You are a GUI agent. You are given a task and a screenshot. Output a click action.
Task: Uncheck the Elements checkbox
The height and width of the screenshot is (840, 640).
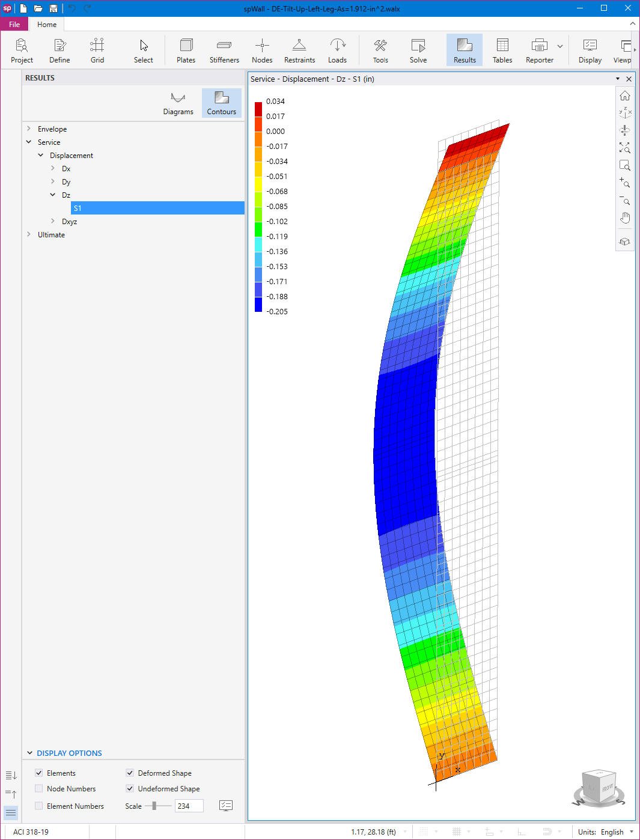[39, 773]
